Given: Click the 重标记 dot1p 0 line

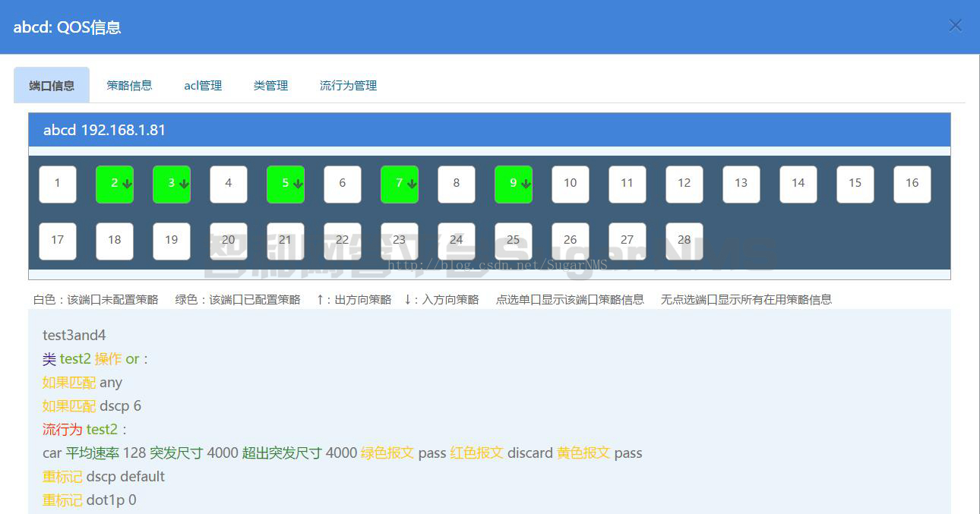Looking at the screenshot, I should pos(90,500).
